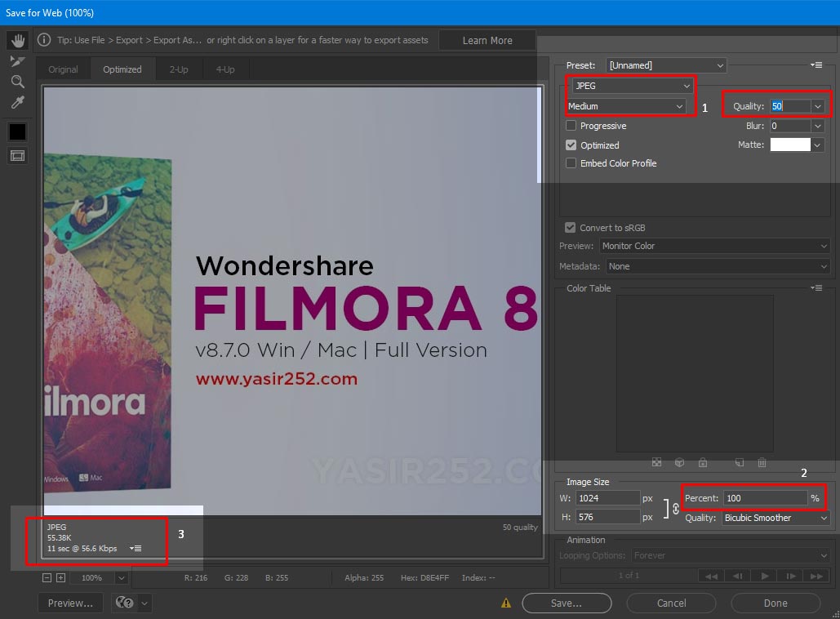Toggle Slices Visibility in the toolbar
Screen dimensions: 840x619
coord(18,155)
